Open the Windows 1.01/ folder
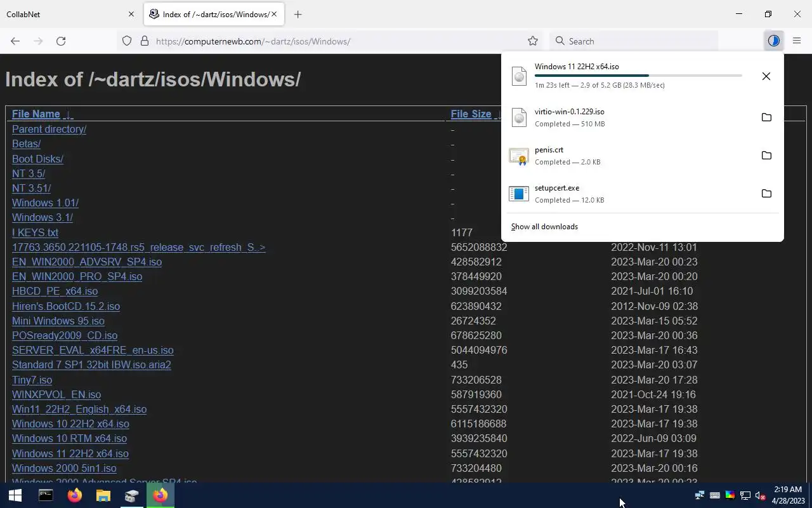 click(45, 203)
